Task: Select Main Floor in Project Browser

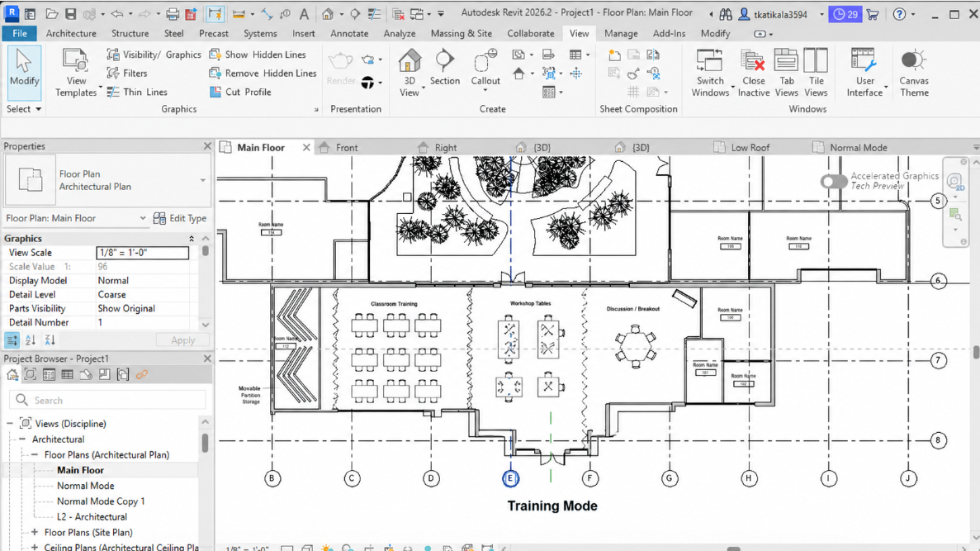Action: pyautogui.click(x=81, y=470)
